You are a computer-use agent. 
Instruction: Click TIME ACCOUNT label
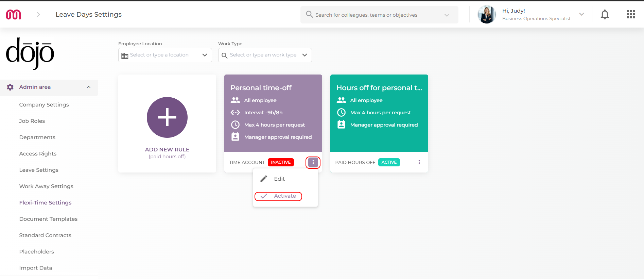click(x=247, y=163)
